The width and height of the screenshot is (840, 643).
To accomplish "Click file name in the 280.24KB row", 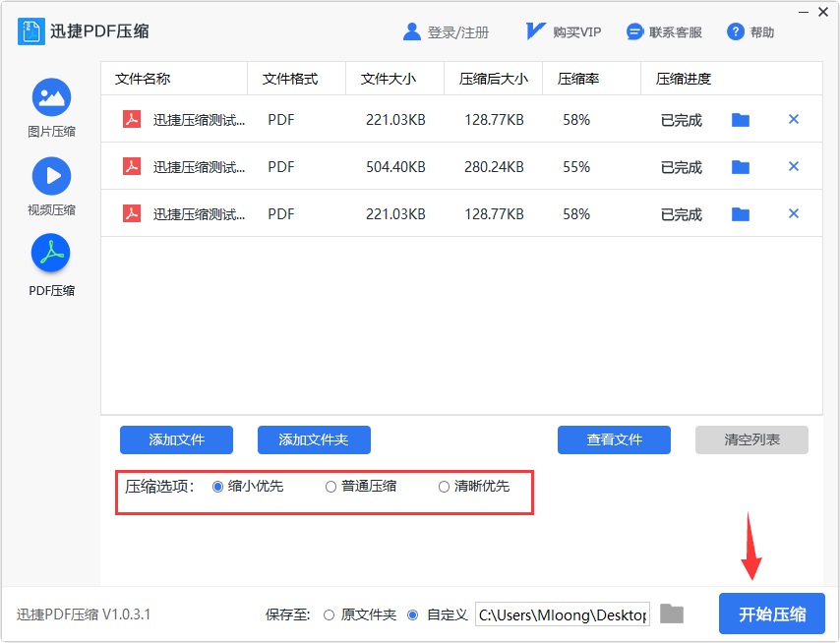I will [x=199, y=167].
